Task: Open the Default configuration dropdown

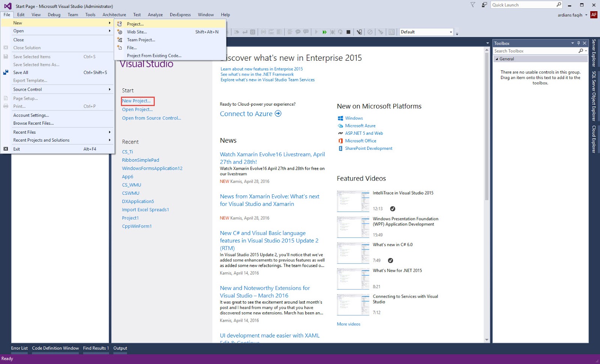Action: 451,32
